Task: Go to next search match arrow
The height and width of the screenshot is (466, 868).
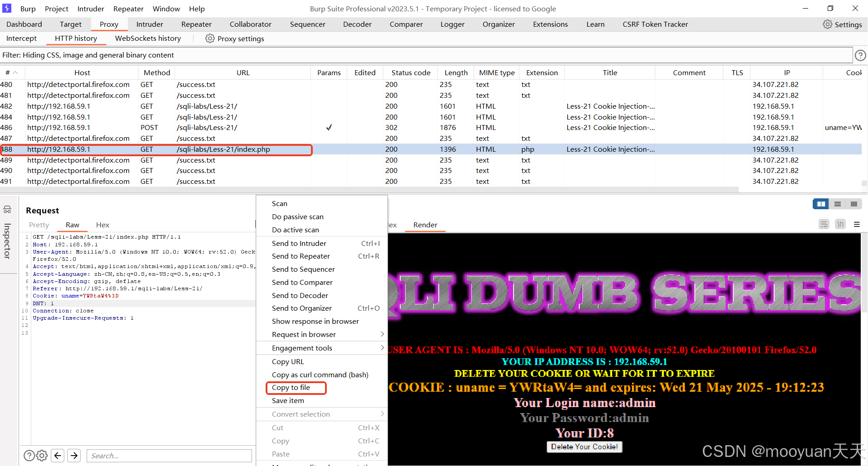Action: point(74,456)
